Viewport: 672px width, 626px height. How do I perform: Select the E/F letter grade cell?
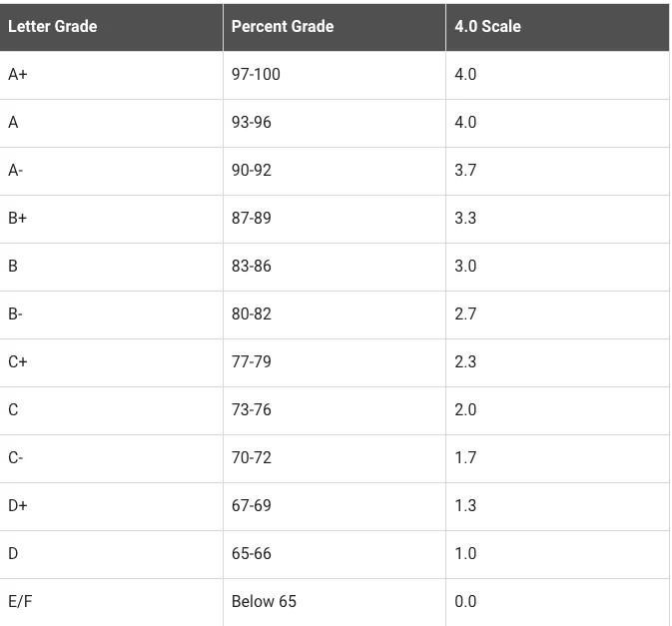coord(20,602)
